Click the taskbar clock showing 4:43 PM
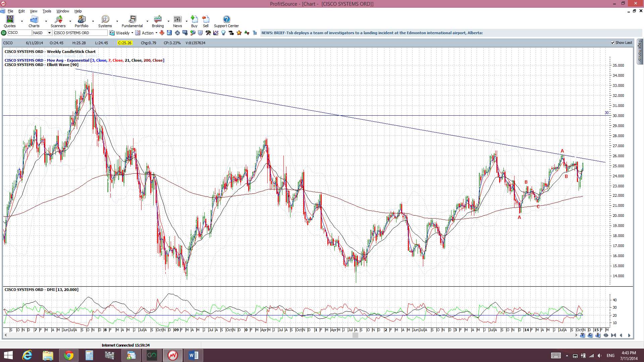Screen dimensions: 644x362 point(629,355)
